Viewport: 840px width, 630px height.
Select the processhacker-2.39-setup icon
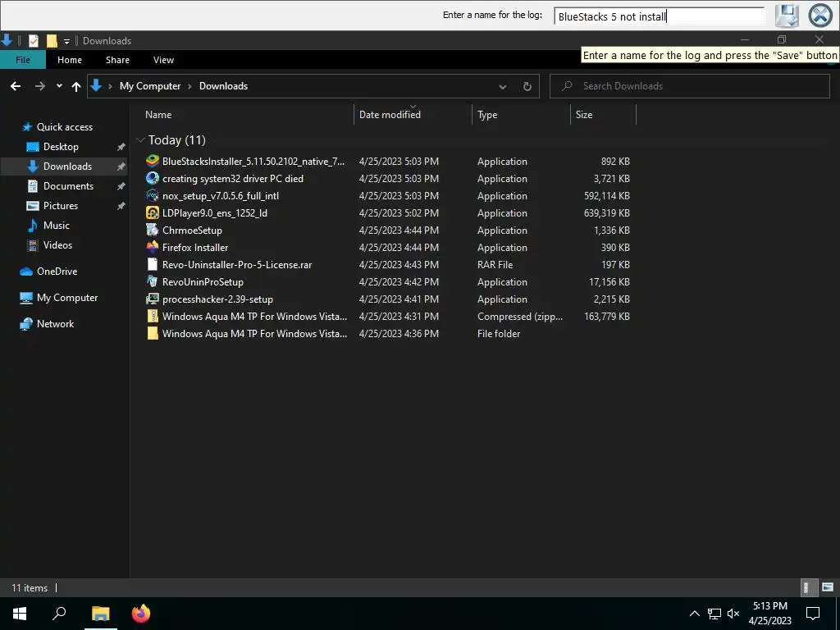(153, 299)
